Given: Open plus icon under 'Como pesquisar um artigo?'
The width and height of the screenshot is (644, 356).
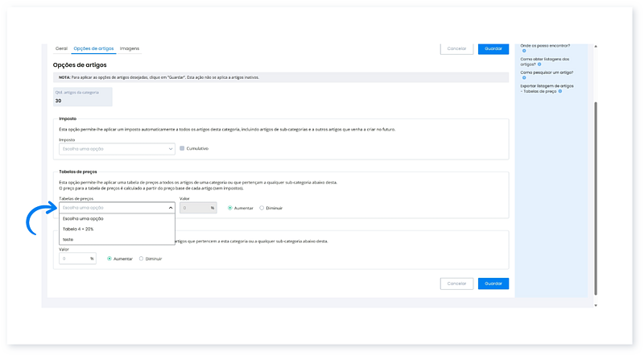Looking at the screenshot, I should pos(523,77).
